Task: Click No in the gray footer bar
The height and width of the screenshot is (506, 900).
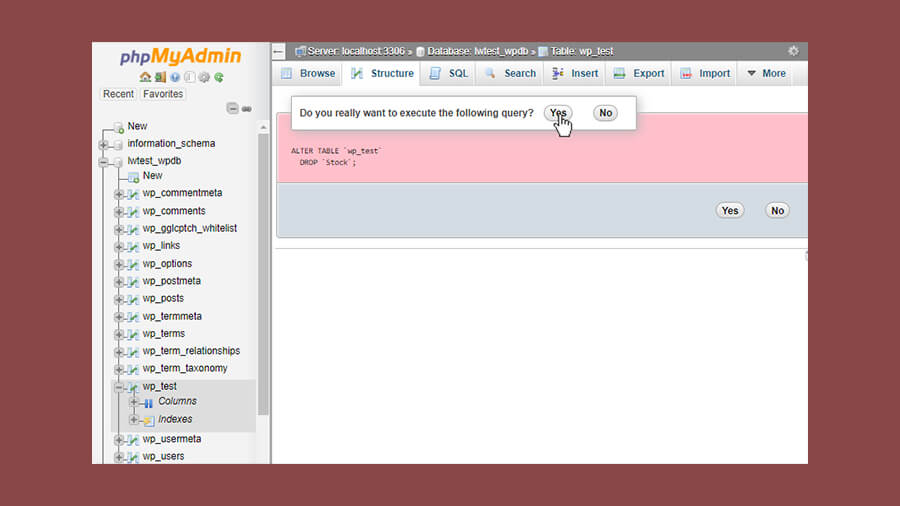Action: [777, 211]
